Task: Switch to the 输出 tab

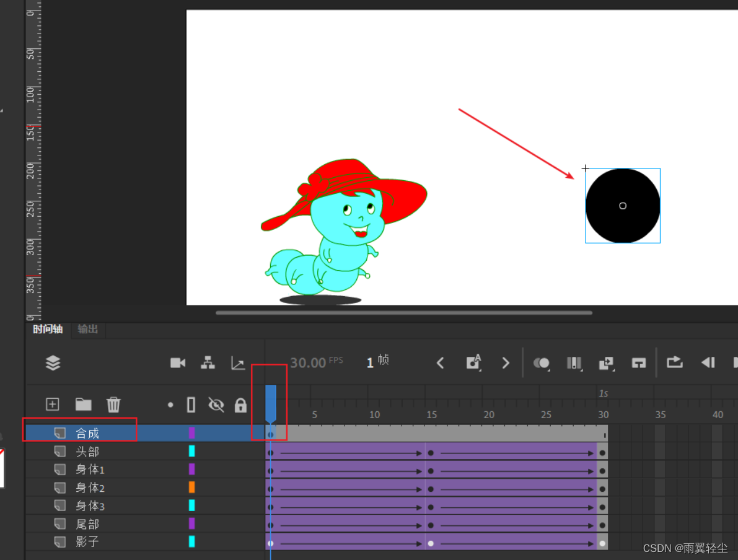Action: (x=88, y=330)
